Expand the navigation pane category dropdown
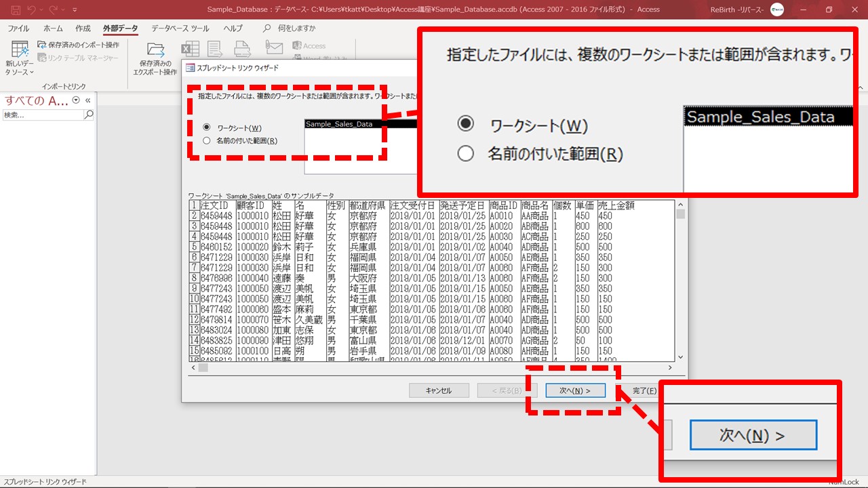868x488 pixels. [76, 100]
